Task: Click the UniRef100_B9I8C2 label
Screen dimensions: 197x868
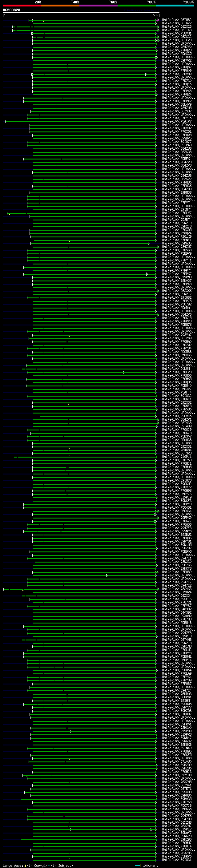Action: 177,396
